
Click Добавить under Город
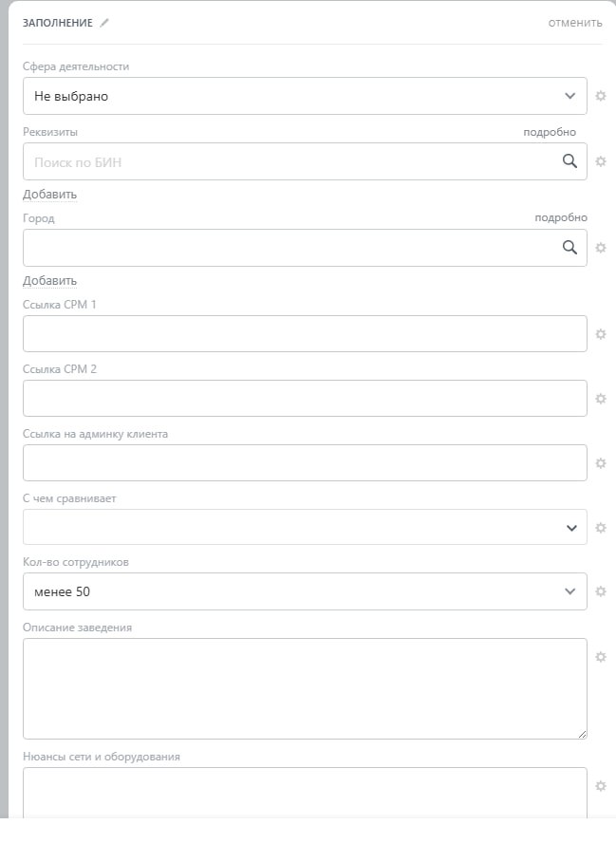pyautogui.click(x=49, y=281)
